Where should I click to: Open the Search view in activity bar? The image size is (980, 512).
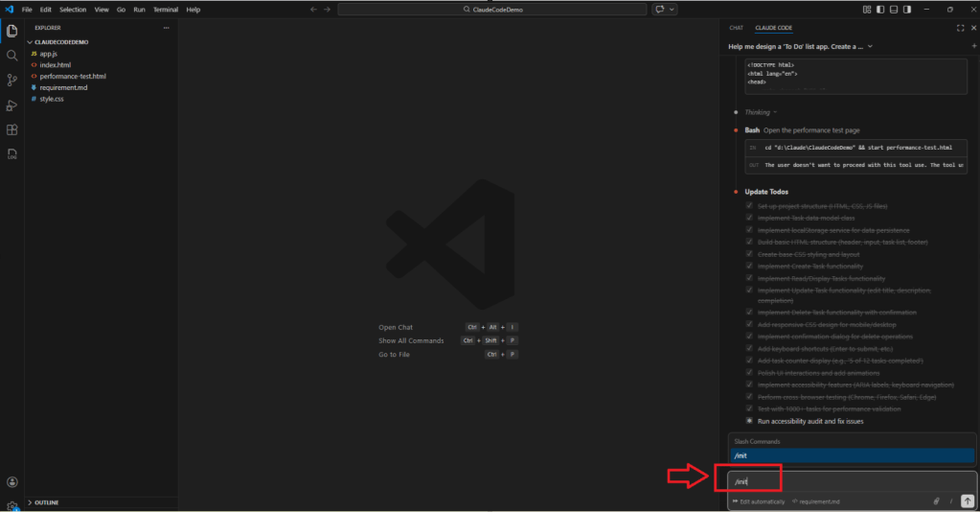point(11,56)
